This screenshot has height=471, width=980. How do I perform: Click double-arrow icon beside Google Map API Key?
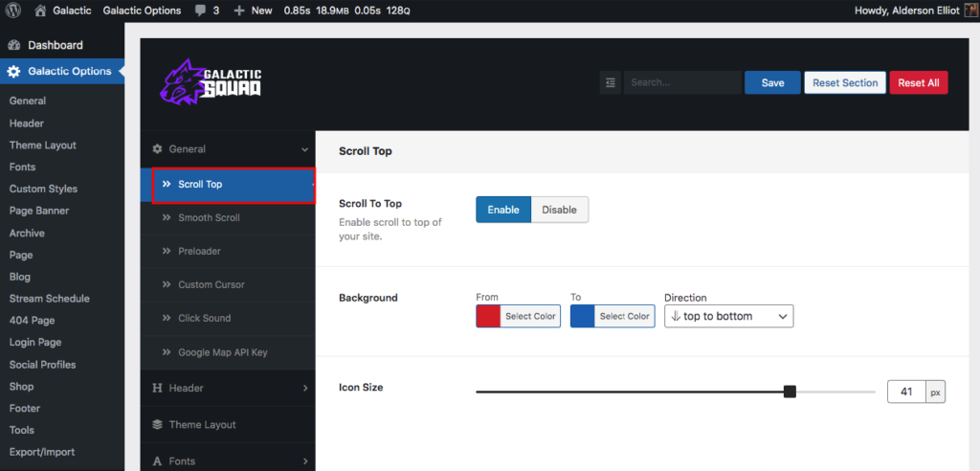click(x=167, y=352)
